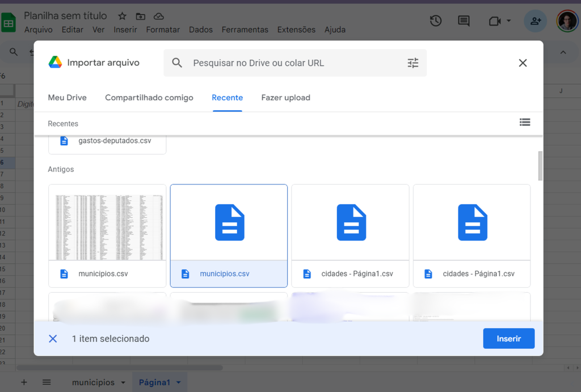581x392 pixels.
Task: Open the Fazer upload tab
Action: click(x=285, y=98)
